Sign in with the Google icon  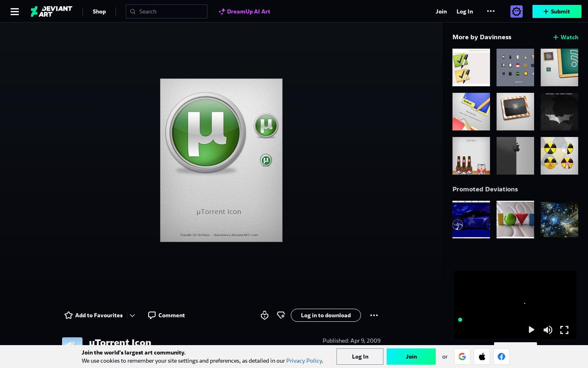tap(462, 357)
